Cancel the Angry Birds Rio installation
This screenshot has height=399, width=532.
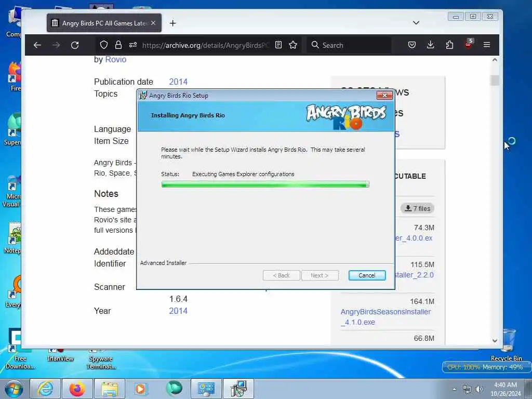click(367, 275)
